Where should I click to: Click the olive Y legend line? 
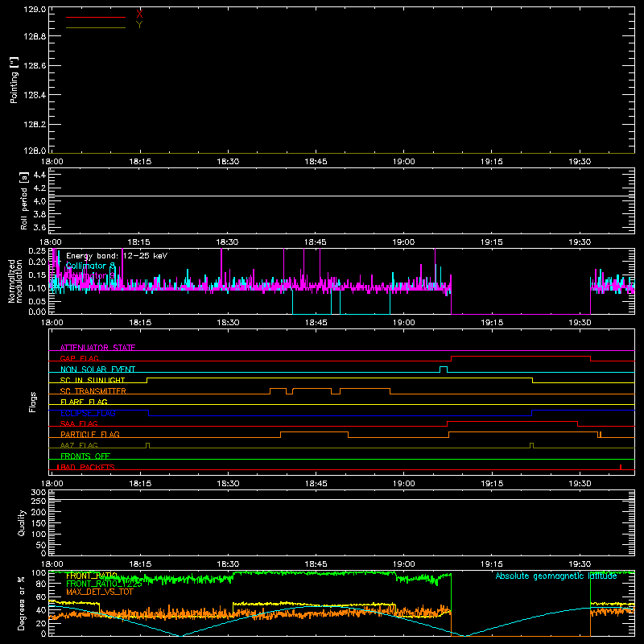click(x=96, y=28)
